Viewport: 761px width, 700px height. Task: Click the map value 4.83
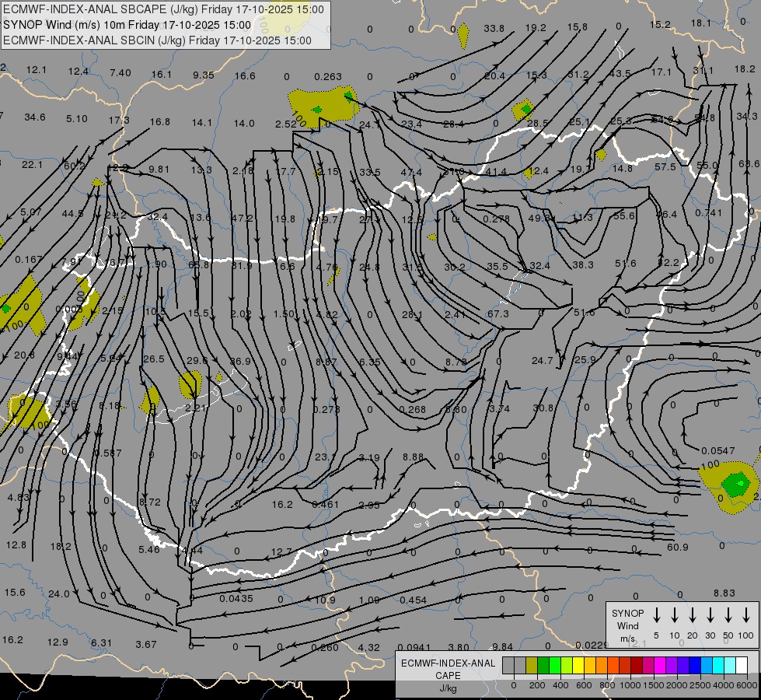tap(18, 498)
